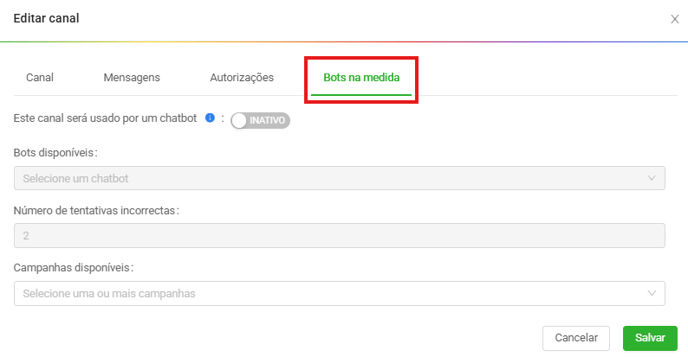The width and height of the screenshot is (688, 363).
Task: Click the Este canal será usado por um chatbot text
Action: (105, 118)
